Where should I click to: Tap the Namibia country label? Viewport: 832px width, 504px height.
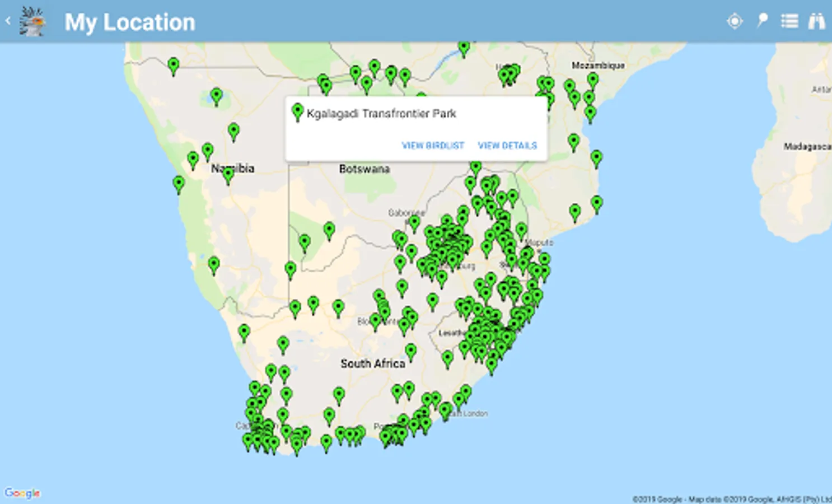(233, 169)
